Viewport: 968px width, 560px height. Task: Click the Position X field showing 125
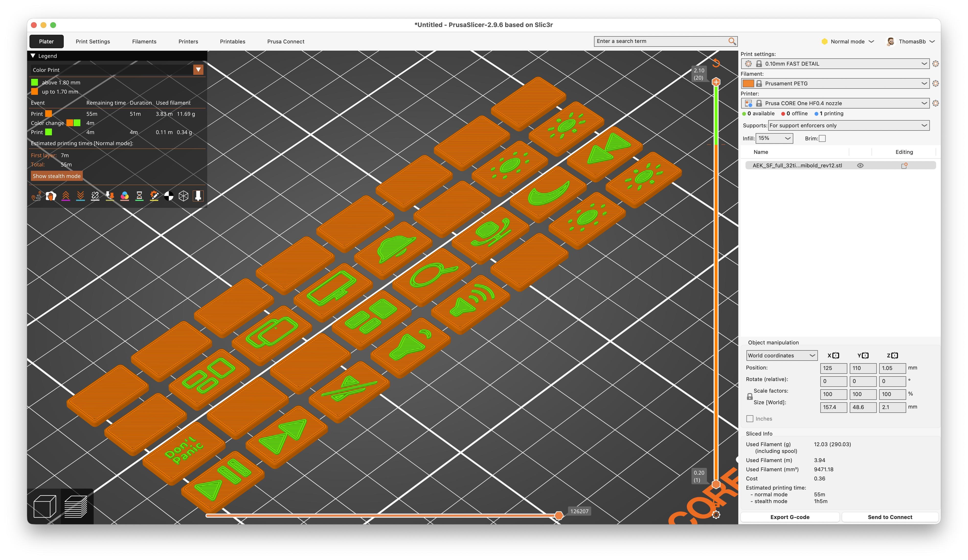(834, 368)
